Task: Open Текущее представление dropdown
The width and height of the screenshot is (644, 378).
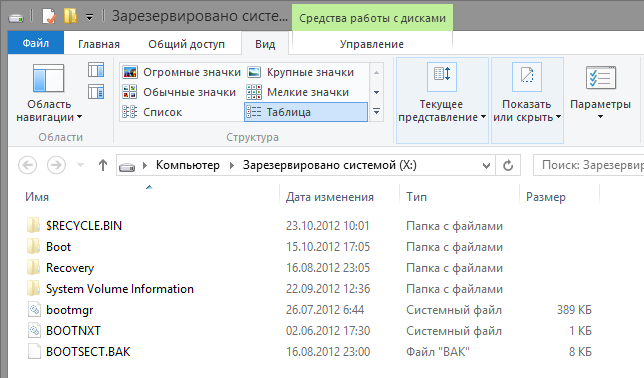Action: (442, 100)
